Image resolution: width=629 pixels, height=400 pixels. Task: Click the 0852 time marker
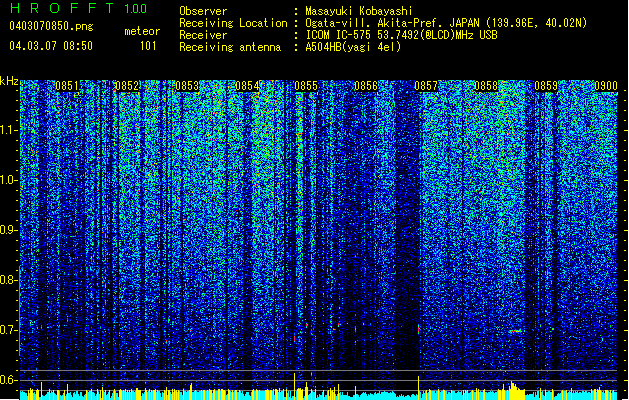click(127, 86)
